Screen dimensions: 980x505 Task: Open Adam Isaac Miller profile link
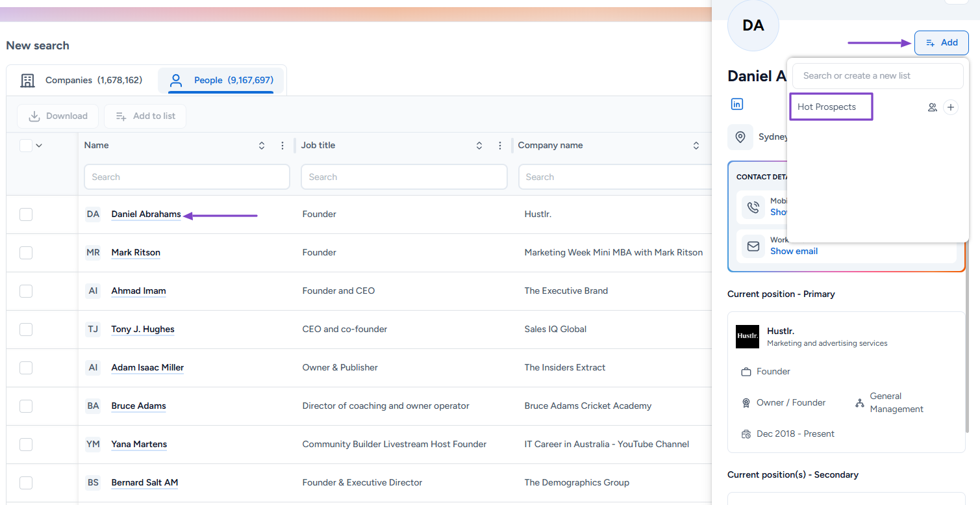147,367
